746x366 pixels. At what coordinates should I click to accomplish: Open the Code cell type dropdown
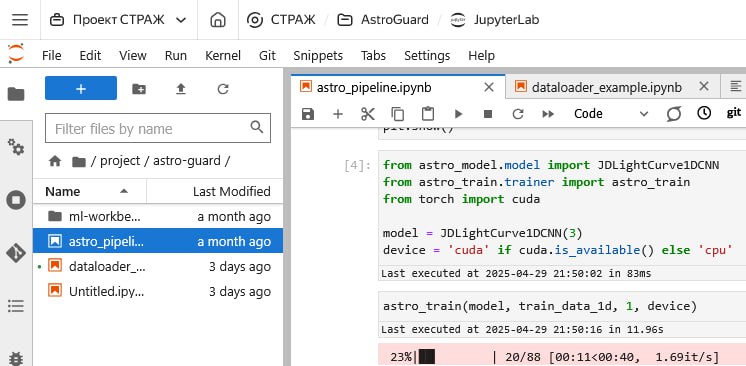point(611,114)
